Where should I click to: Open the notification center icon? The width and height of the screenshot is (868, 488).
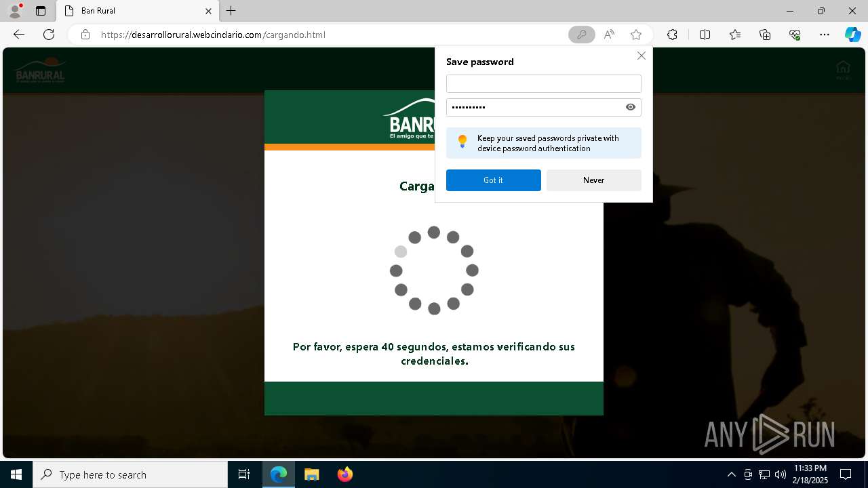(846, 474)
